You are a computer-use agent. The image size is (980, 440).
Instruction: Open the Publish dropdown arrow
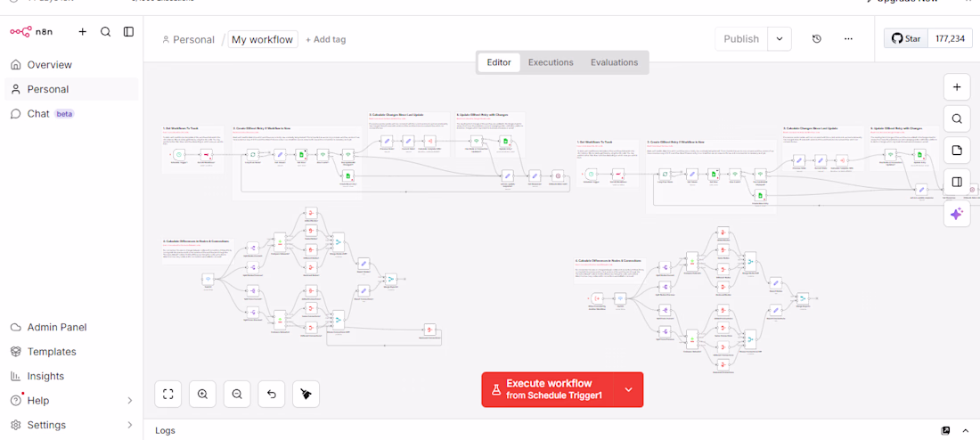[780, 39]
